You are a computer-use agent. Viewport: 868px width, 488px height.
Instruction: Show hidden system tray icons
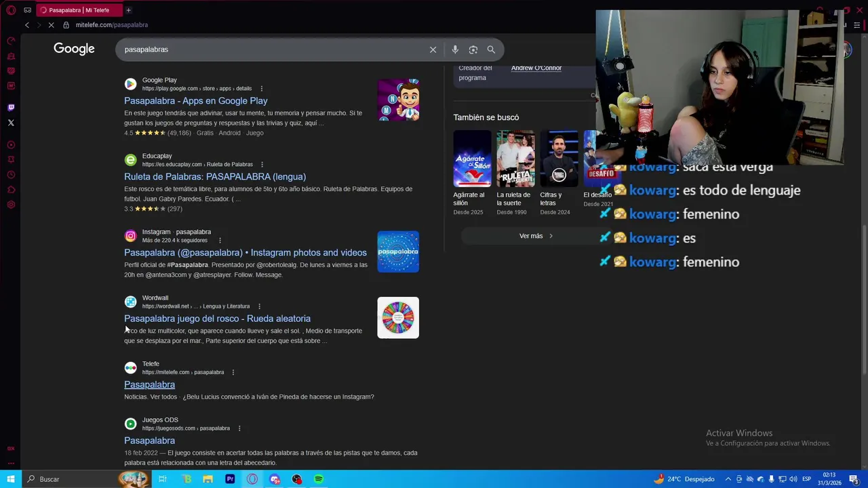pyautogui.click(x=728, y=479)
